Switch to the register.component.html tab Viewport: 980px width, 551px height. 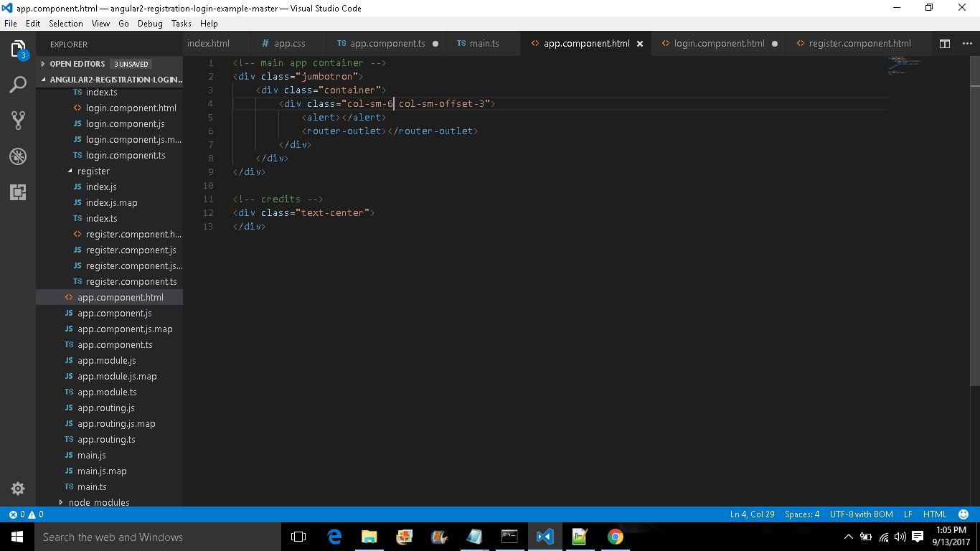pyautogui.click(x=859, y=44)
